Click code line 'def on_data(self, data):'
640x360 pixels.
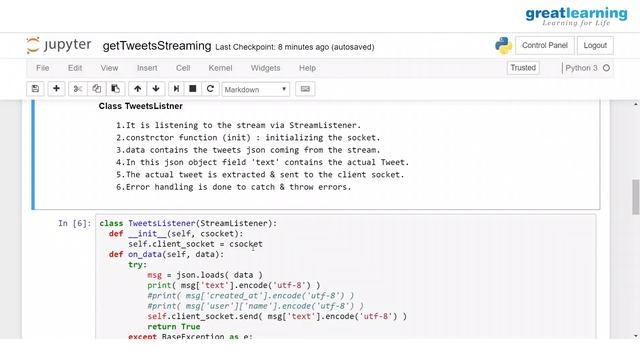pos(167,254)
